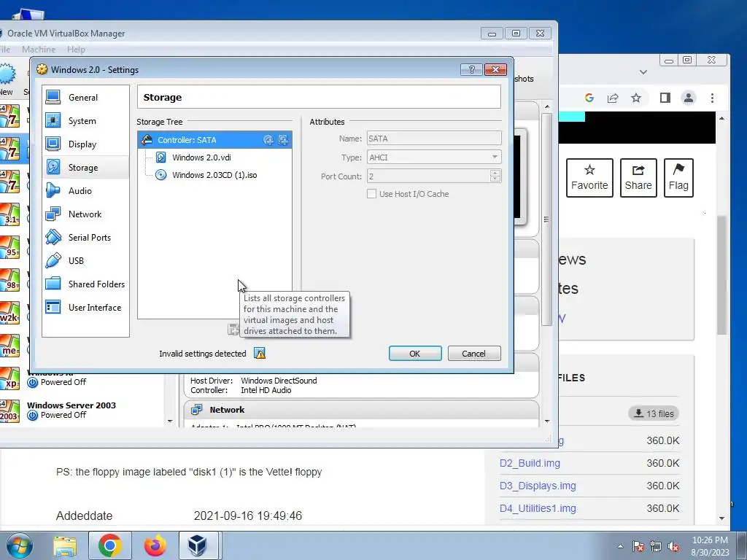747x560 pixels.
Task: Open browser profile avatar icon
Action: [689, 98]
